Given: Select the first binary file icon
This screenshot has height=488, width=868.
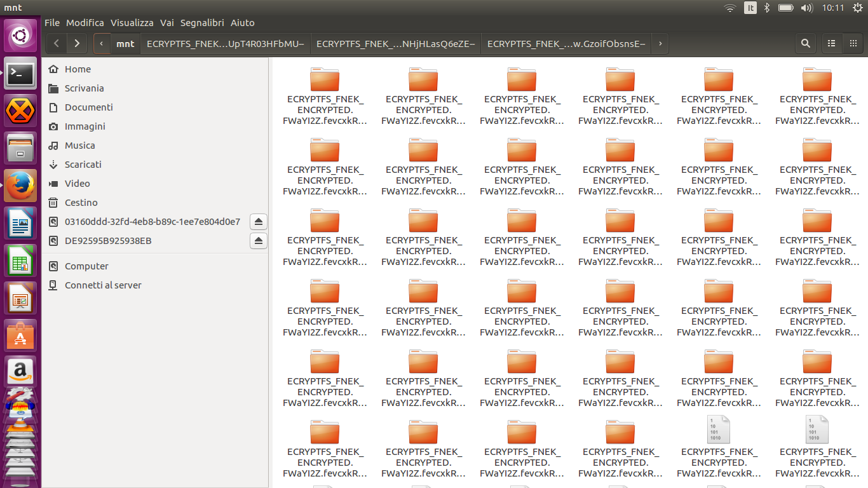Looking at the screenshot, I should coord(719,430).
